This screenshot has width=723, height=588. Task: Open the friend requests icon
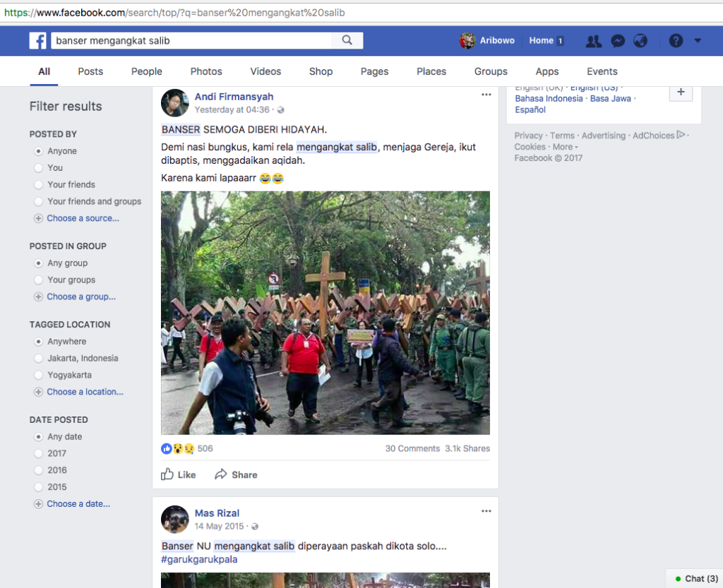[x=594, y=41]
